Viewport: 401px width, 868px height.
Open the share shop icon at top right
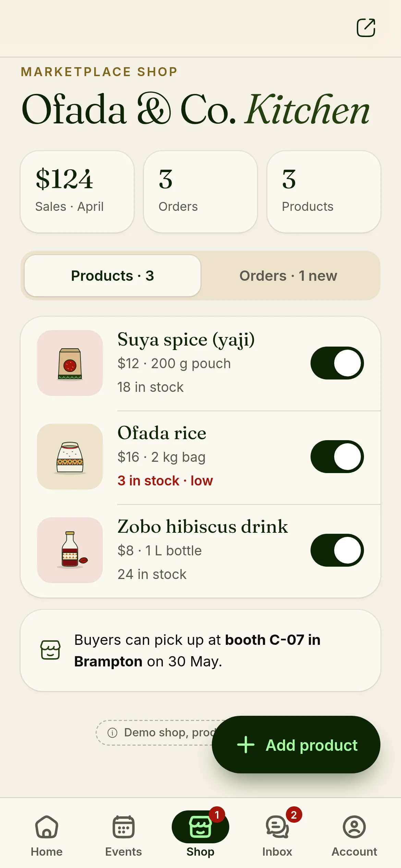[x=366, y=28]
